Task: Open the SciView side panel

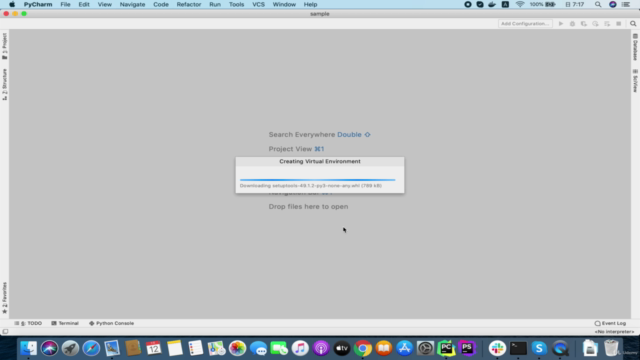Action: click(635, 80)
